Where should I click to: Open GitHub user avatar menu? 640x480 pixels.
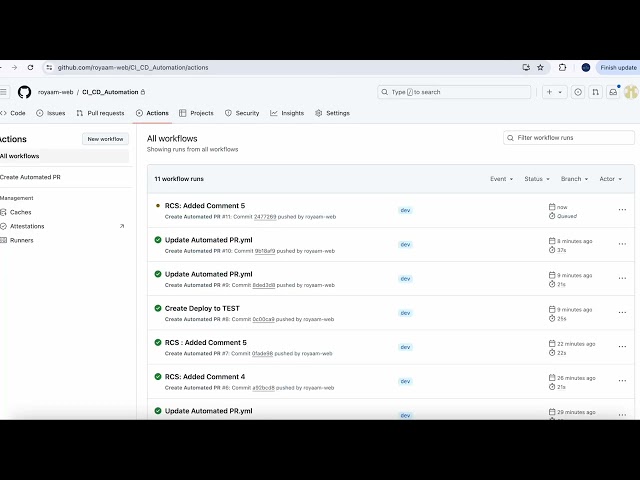point(631,92)
